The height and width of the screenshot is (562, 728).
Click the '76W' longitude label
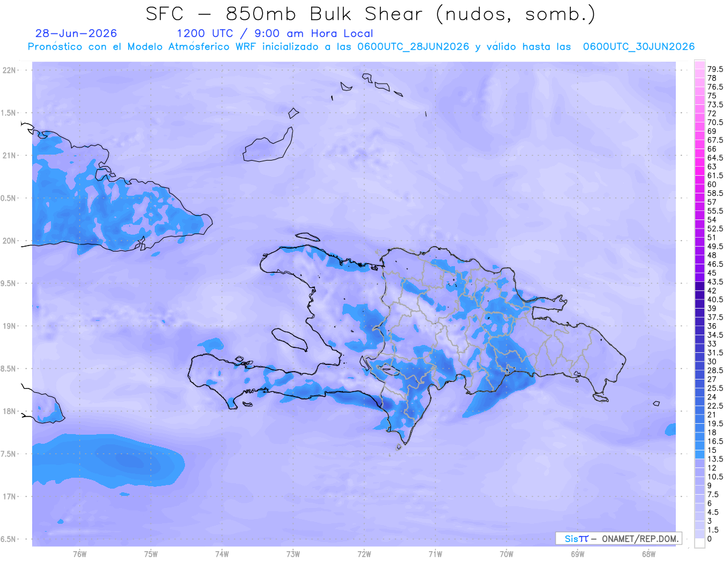pos(79,554)
